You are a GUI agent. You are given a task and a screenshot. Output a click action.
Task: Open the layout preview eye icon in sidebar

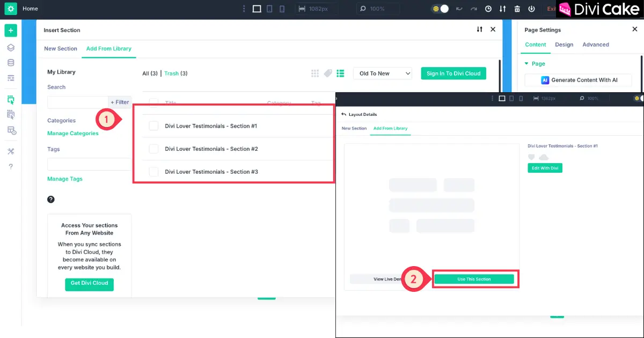[x=11, y=130]
